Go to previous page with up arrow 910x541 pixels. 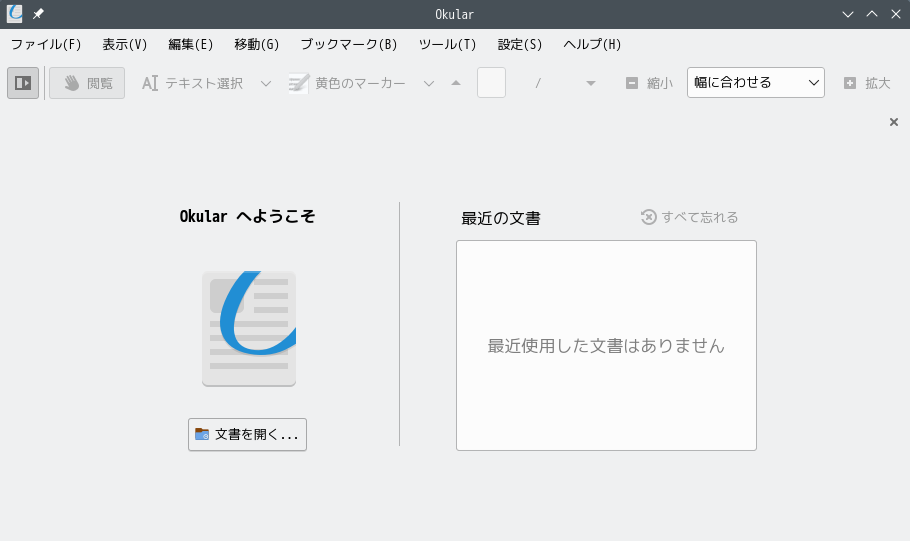point(456,83)
